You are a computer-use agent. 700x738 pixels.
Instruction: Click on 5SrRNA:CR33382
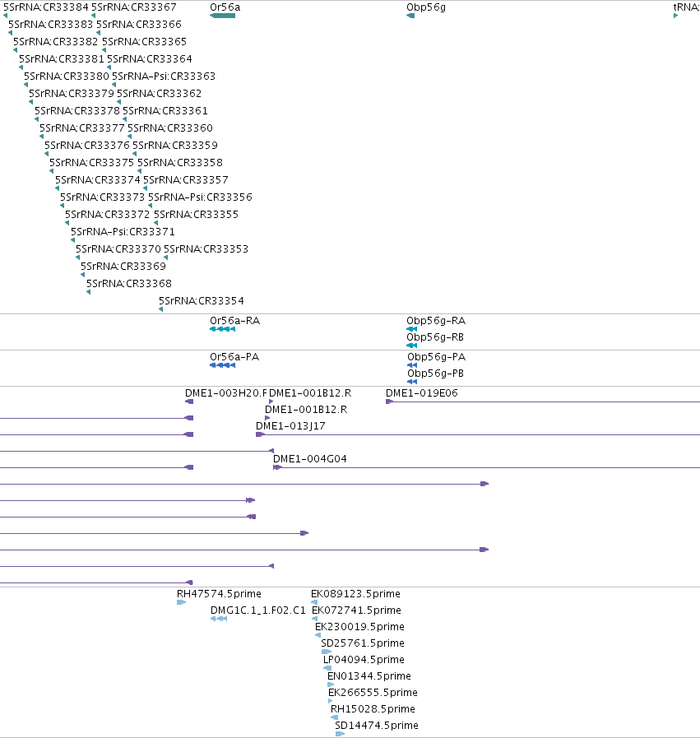pos(55,42)
